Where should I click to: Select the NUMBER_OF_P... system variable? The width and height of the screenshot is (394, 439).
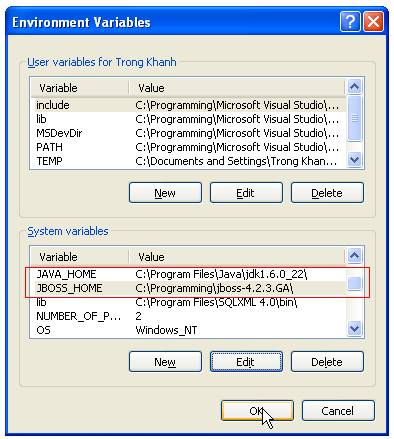click(188, 316)
